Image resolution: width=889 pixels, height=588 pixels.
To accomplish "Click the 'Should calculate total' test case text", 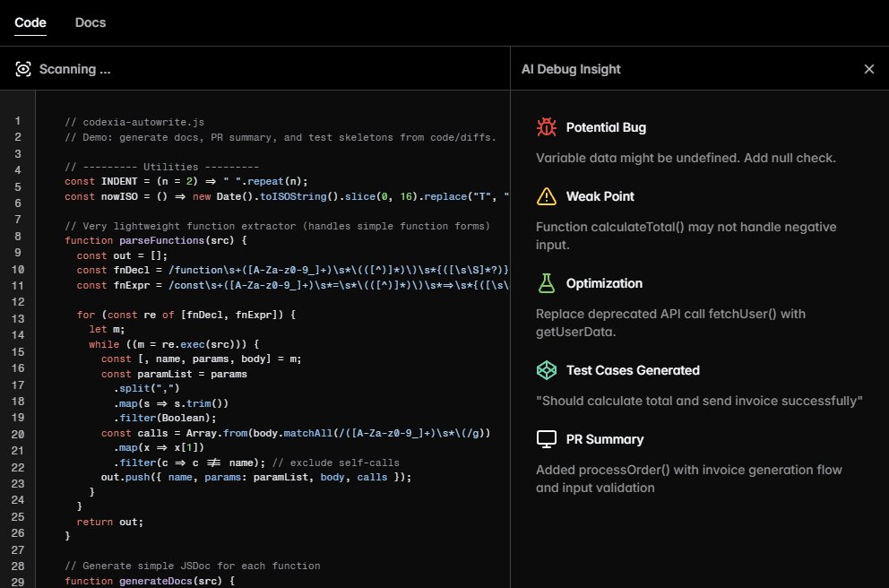I will (699, 401).
